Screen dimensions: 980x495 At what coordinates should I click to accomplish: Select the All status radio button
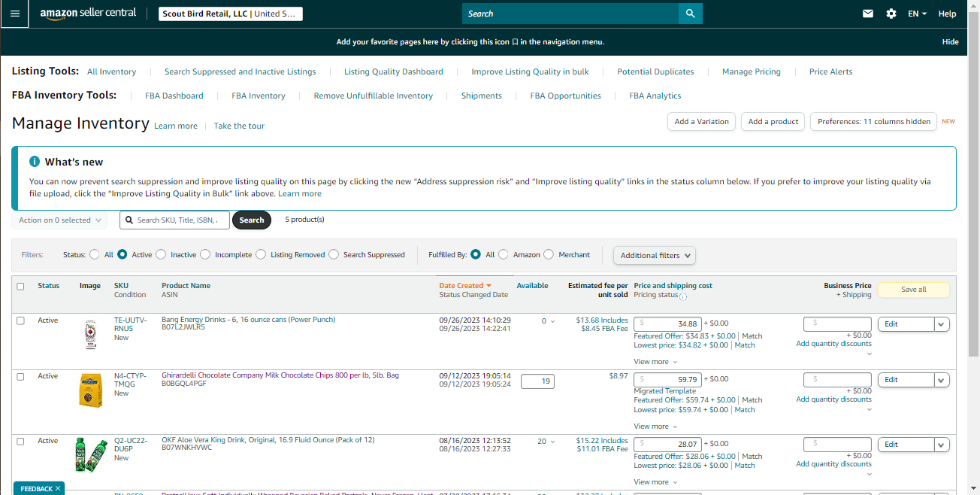[x=94, y=255]
